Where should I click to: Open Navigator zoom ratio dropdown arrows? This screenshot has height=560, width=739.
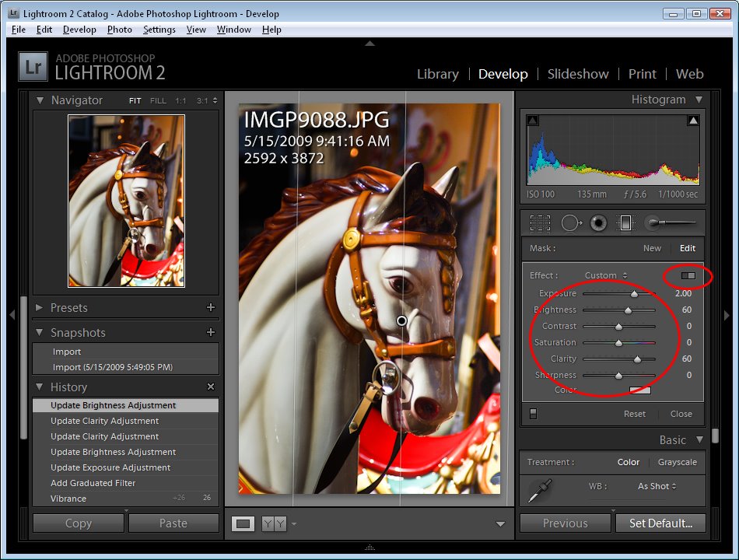click(215, 100)
